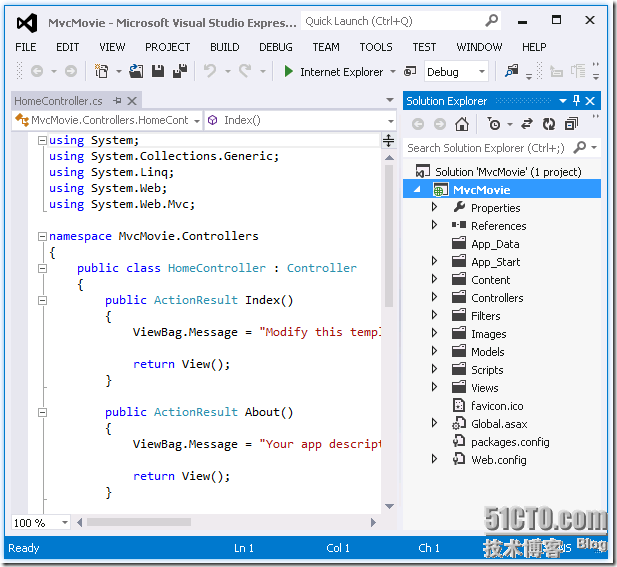Expand the Controllers folder in tree
This screenshot has width=617, height=567.
point(434,298)
